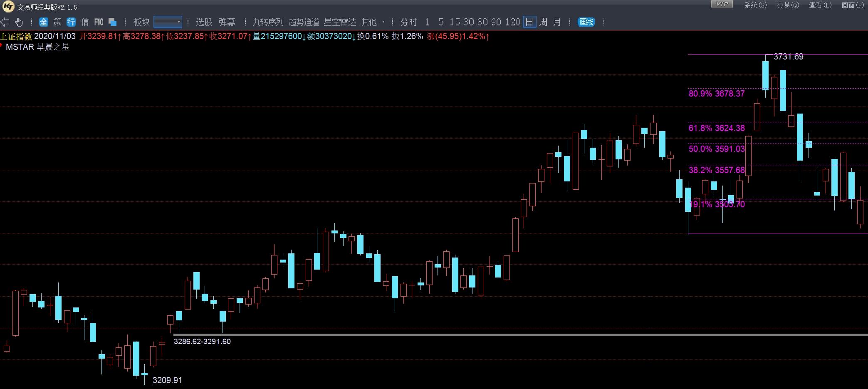This screenshot has height=389, width=868.
Task: Click the MSTAR 早晨之星 indicator label
Action: click(x=37, y=47)
